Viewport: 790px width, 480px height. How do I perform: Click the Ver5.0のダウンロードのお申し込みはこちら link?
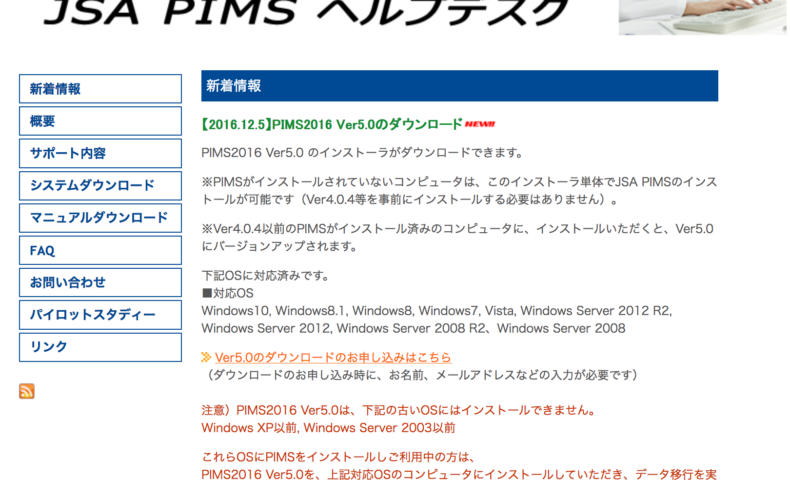[x=333, y=357]
